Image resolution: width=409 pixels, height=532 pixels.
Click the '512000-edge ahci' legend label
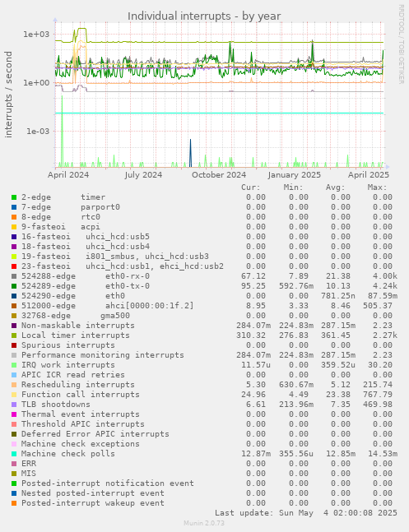tap(108, 305)
